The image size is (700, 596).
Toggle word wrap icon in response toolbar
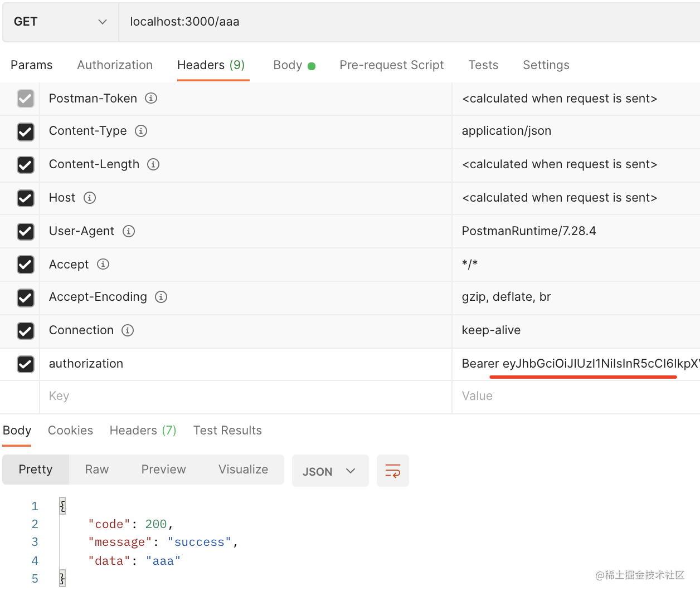(393, 471)
